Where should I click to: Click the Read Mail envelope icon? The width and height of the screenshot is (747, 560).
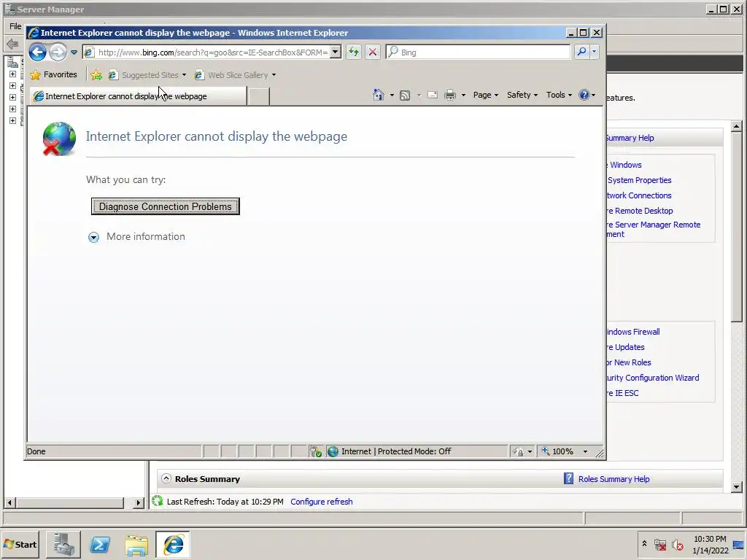[433, 96]
